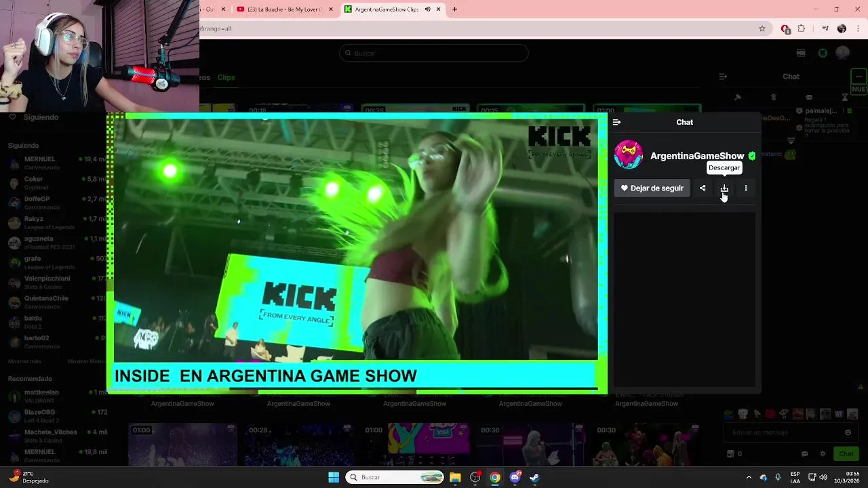This screenshot has height=488, width=868.
Task: Open emoji picker in message field
Action: click(x=848, y=432)
